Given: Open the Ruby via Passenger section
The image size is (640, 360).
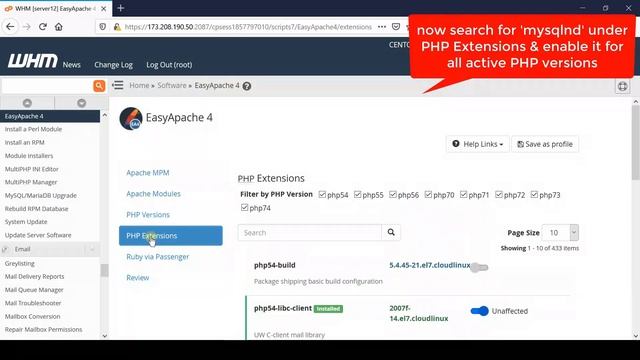Looking at the screenshot, I should (158, 257).
